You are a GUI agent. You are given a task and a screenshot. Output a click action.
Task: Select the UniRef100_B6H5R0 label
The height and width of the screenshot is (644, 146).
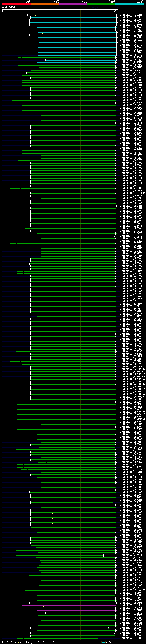click(x=131, y=65)
